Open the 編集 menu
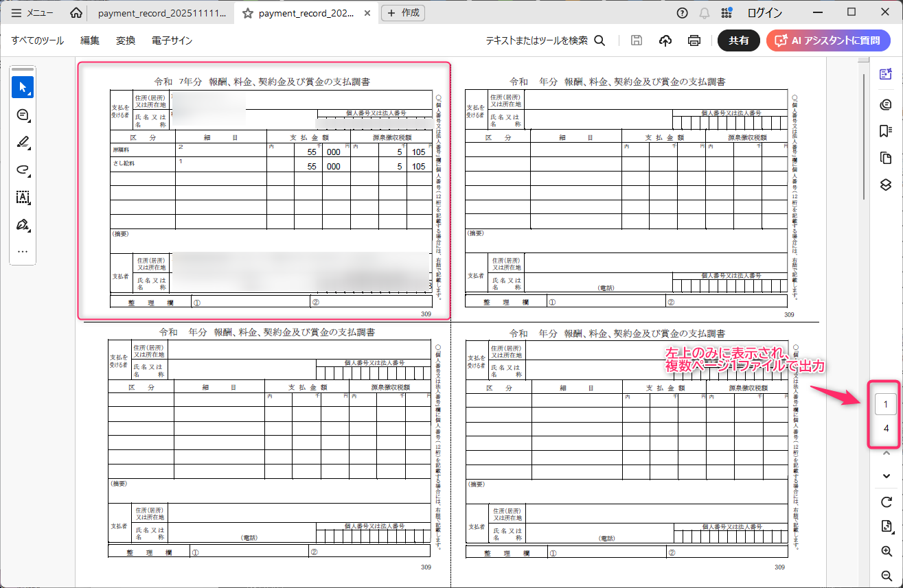Image resolution: width=903 pixels, height=588 pixels. tap(90, 40)
